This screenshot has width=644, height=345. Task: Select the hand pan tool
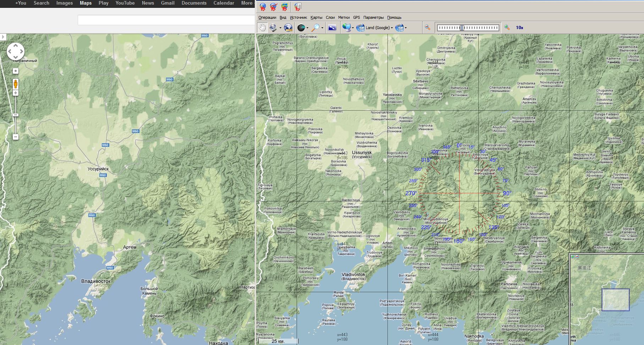click(262, 27)
